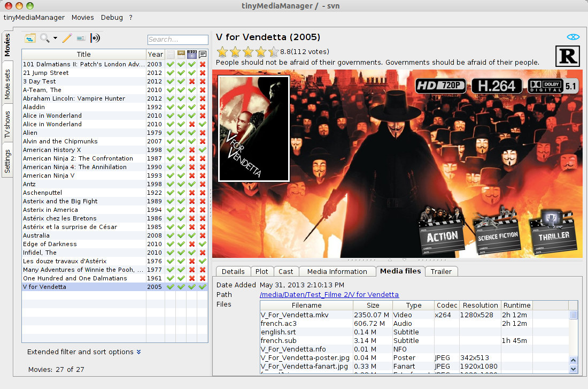Screen dimensions: 588x389
Task: Click the pencil edit movie icon
Action: pos(67,38)
